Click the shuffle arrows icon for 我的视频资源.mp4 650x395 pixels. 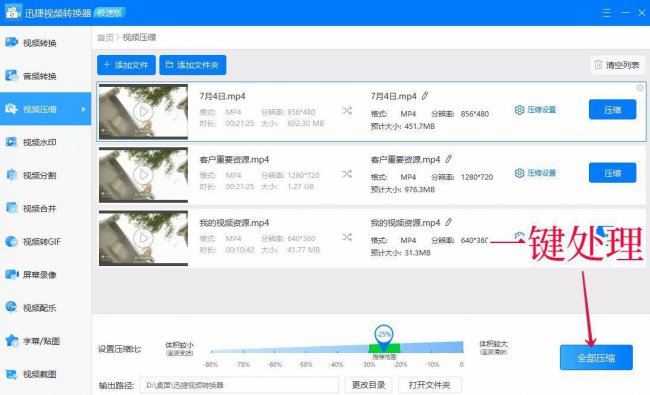click(347, 237)
